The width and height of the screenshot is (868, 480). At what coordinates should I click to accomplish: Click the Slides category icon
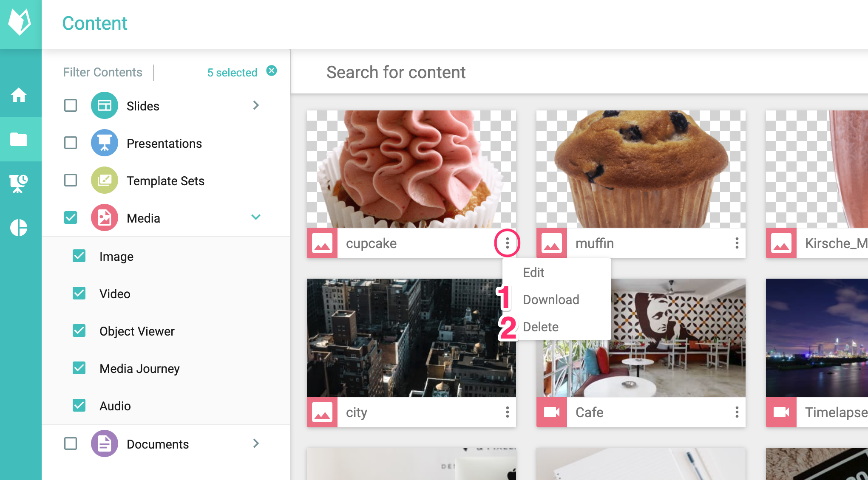click(x=105, y=105)
